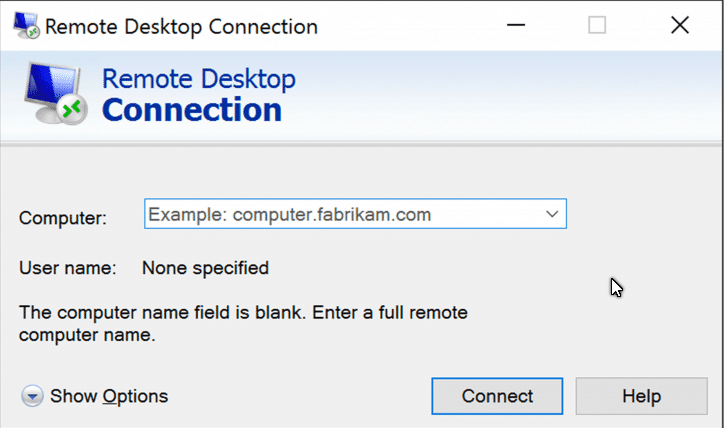Open the Computer dropdown list arrow
The width and height of the screenshot is (724, 428).
tap(551, 214)
